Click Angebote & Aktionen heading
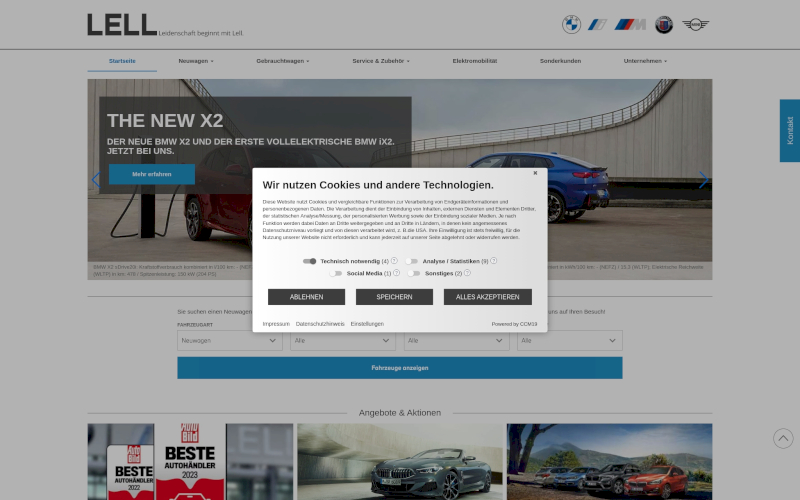800x500 pixels. 400,413
